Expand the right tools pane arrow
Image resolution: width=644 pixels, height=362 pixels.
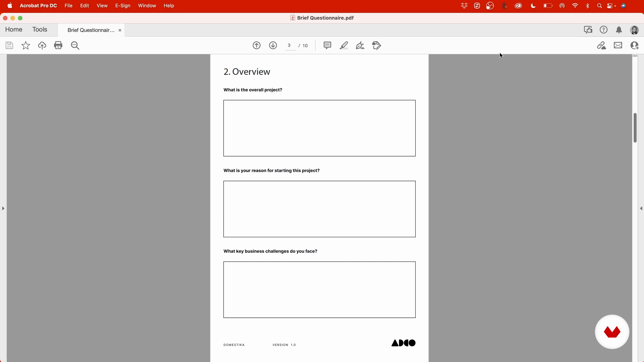(x=641, y=208)
